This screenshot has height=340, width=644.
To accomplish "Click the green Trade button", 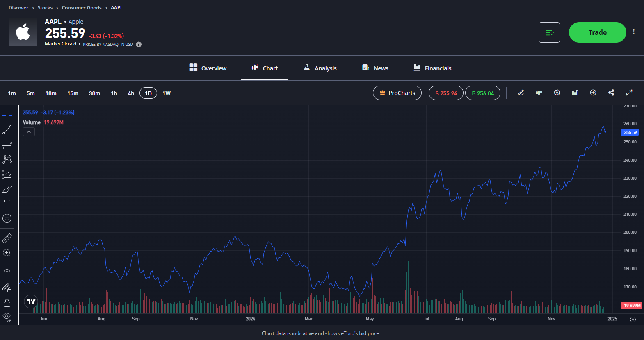I will (x=597, y=32).
